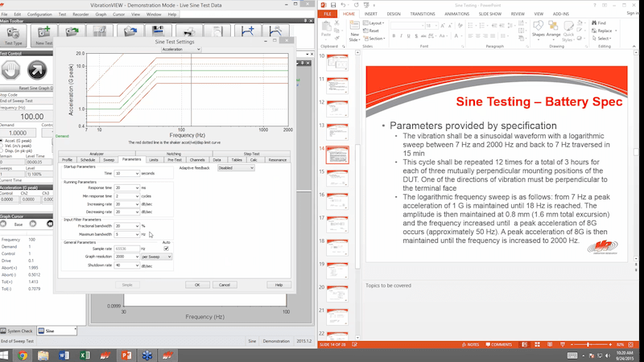This screenshot has height=362, width=644.
Task: Open PowerPoint TRANSITIONS ribbon tab
Action: coord(422,14)
